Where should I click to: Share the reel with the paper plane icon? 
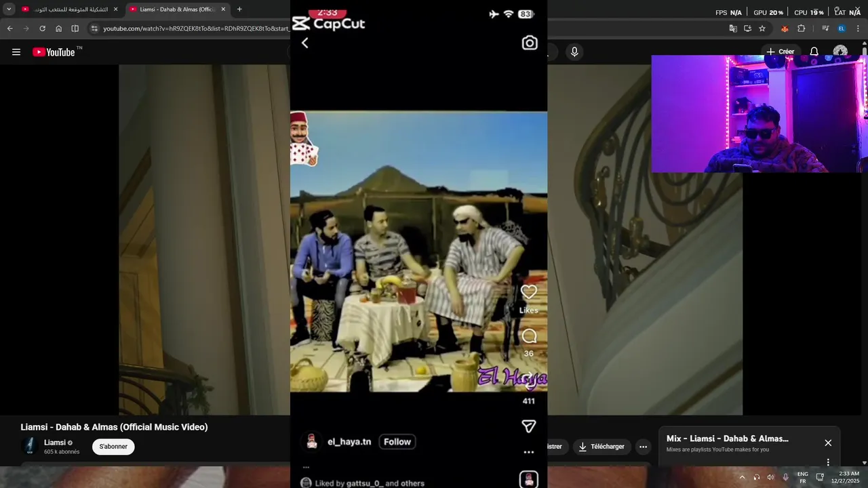coord(529,426)
